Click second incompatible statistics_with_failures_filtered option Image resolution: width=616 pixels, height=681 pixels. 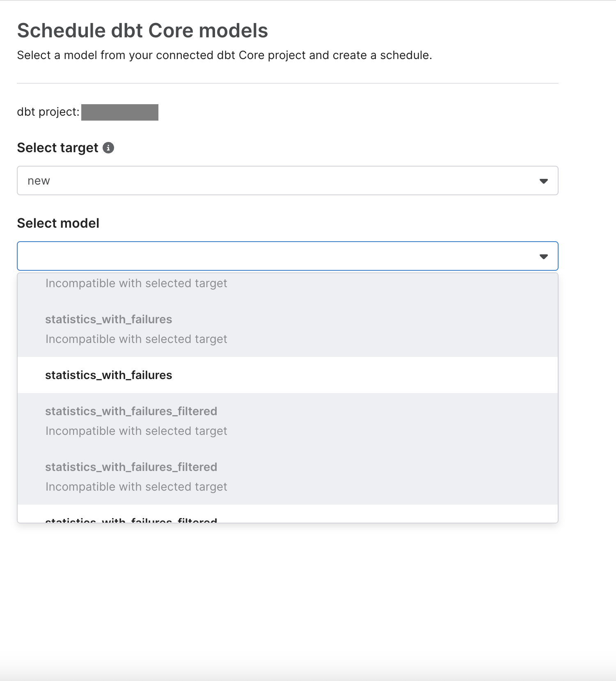click(287, 477)
